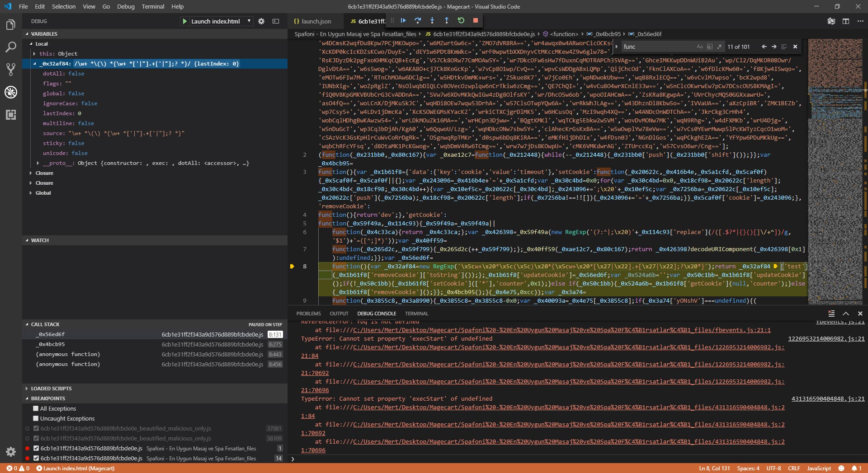Open Source Control view in activity bar
Screen dimensions: 868x473
[11, 69]
